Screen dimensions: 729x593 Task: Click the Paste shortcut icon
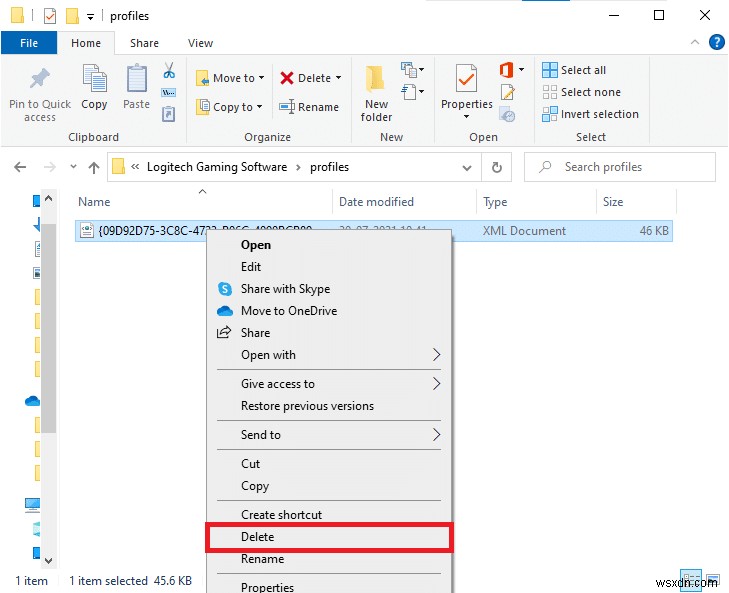point(168,114)
